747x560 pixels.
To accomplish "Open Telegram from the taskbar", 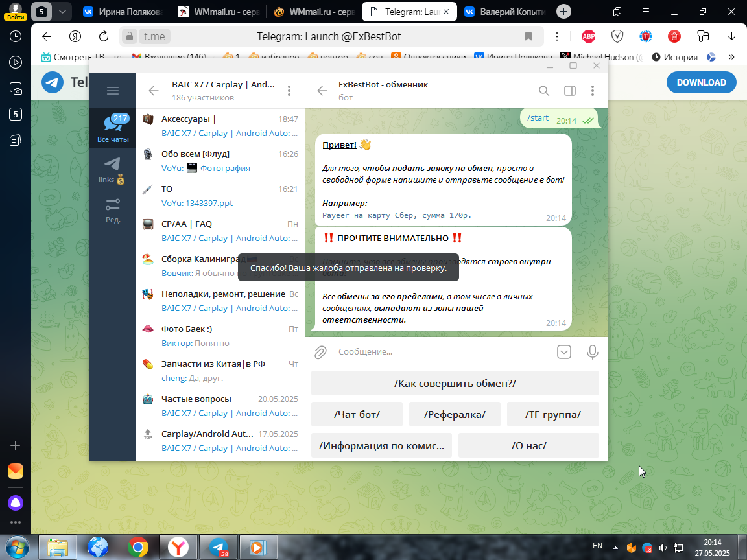I will click(x=219, y=548).
